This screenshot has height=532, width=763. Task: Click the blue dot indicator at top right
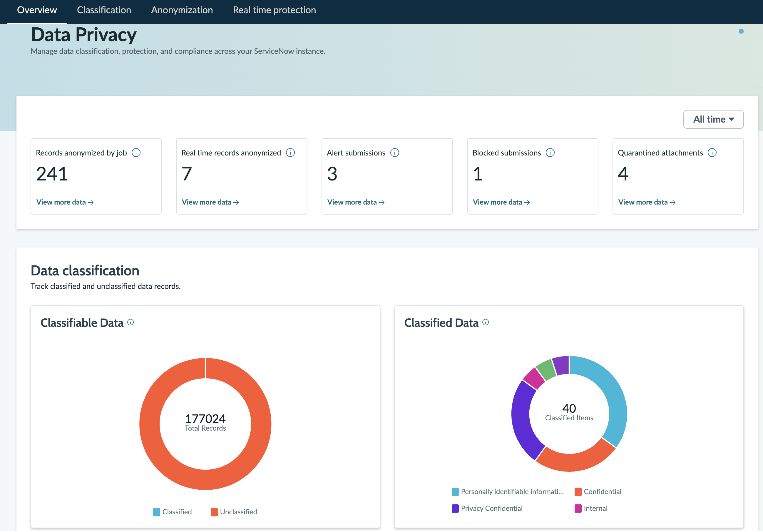pos(741,31)
